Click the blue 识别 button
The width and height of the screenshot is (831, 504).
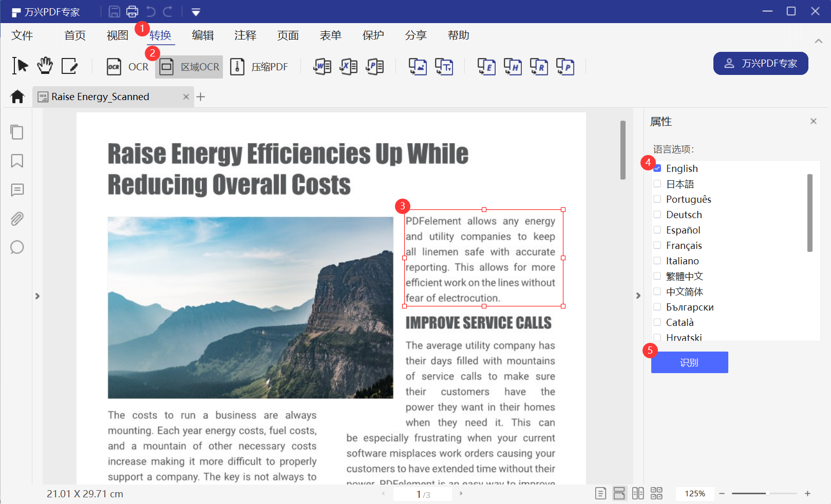tap(689, 362)
